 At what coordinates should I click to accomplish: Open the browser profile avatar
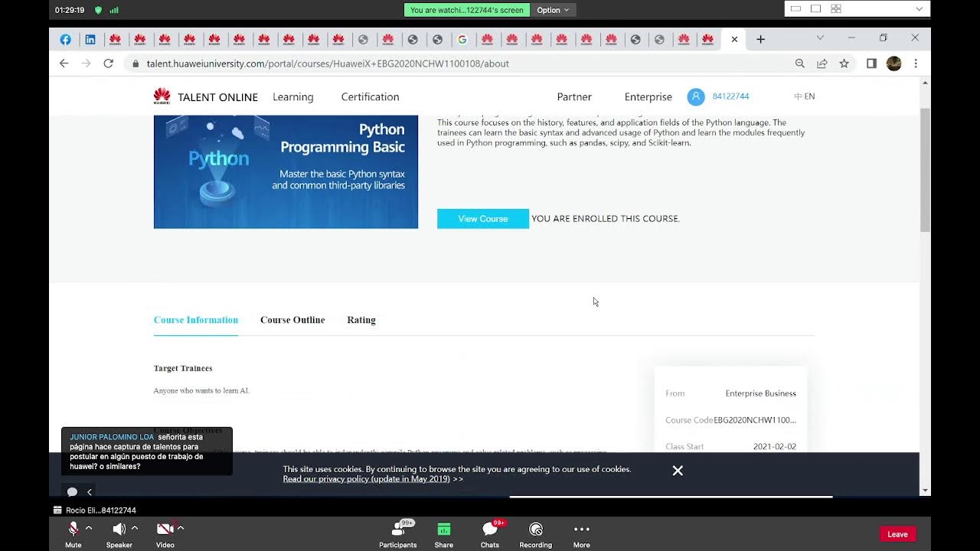coord(893,64)
